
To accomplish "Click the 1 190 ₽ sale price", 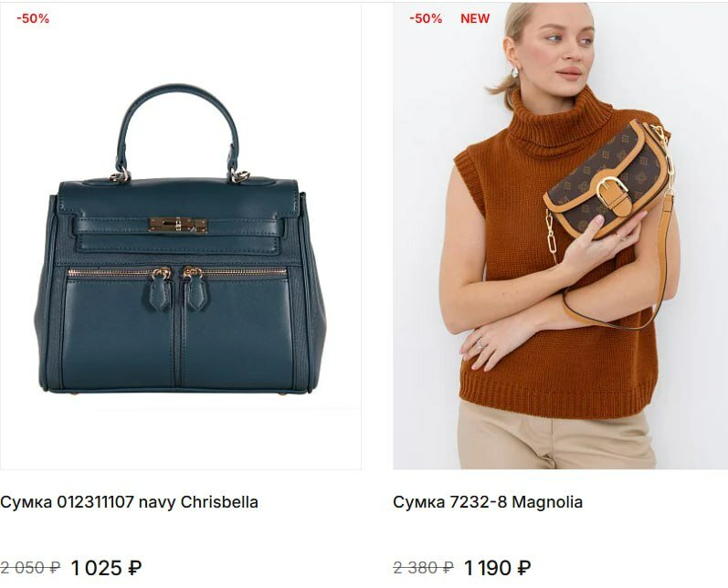I will click(x=497, y=568).
